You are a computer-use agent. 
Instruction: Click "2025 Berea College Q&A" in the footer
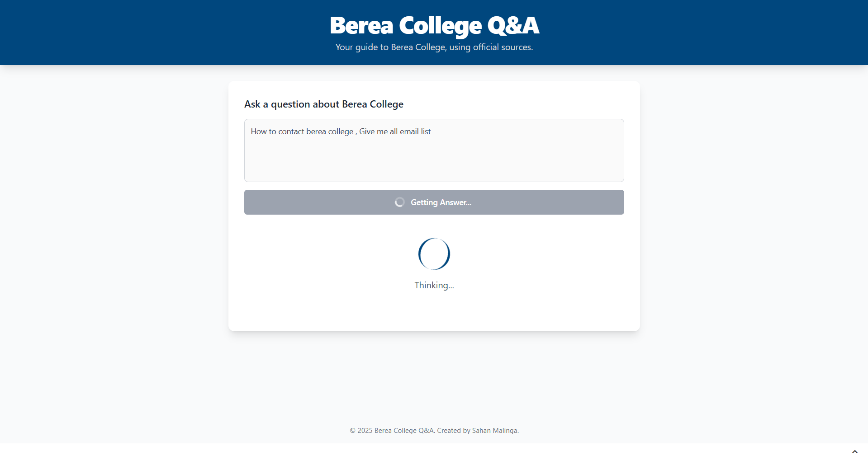click(x=395, y=431)
